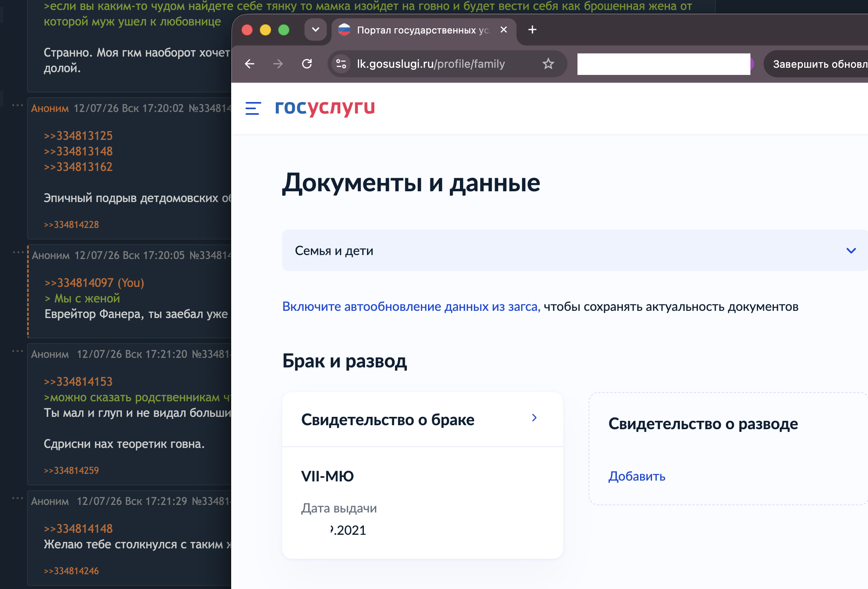
Task: Click the Свидетельство о разводе card title
Action: (x=703, y=424)
